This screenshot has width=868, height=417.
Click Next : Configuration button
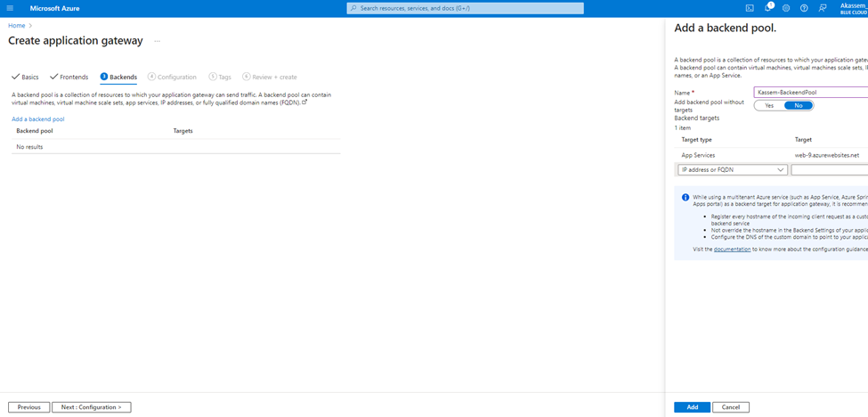tap(92, 407)
